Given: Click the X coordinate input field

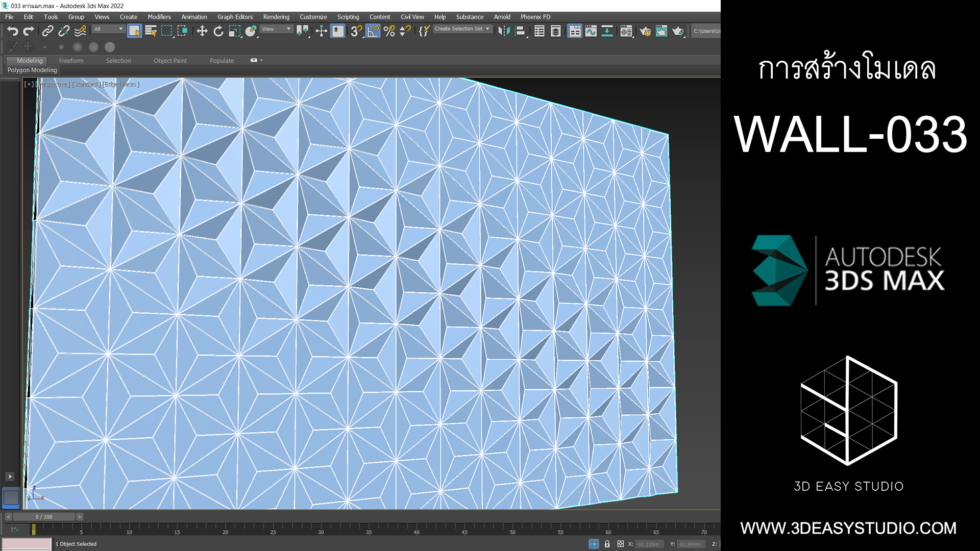Looking at the screenshot, I should click(x=649, y=544).
